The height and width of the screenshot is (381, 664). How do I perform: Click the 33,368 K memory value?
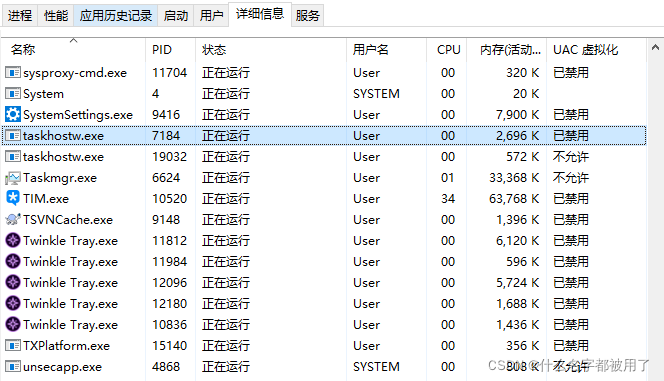click(x=514, y=177)
